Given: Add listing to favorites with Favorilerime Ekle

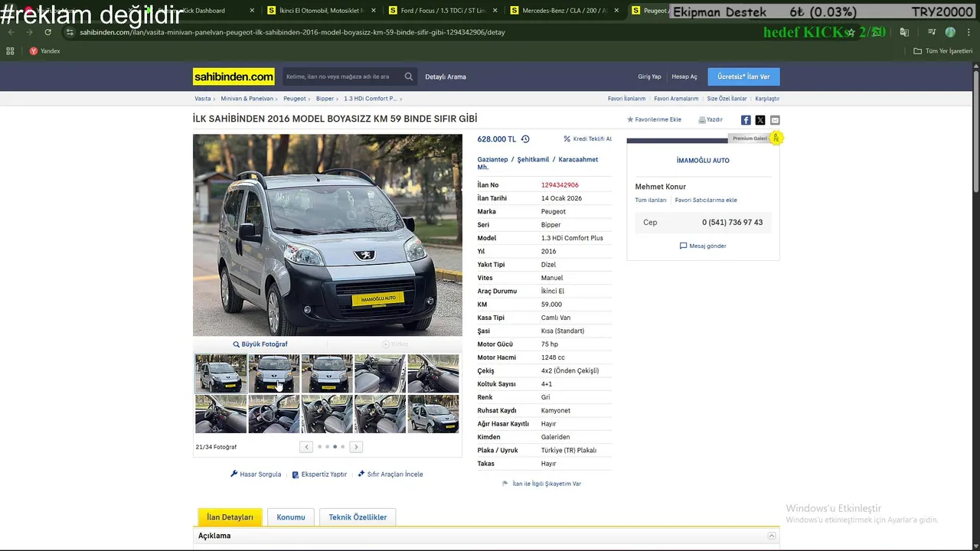Looking at the screenshot, I should (654, 119).
